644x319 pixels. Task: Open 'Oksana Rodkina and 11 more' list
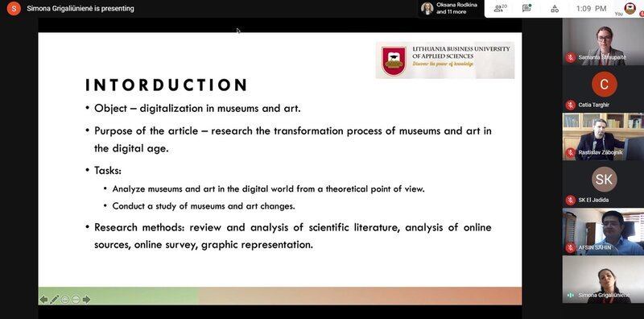click(451, 8)
